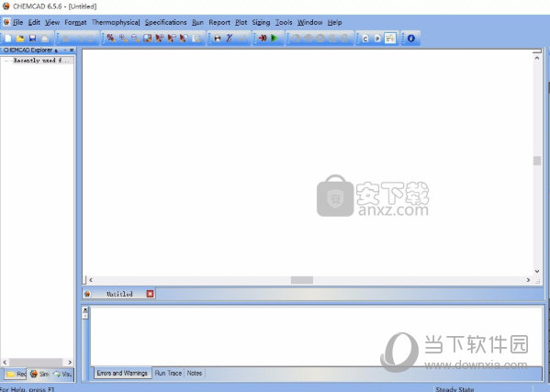Open the Sizing menu
The height and width of the screenshot is (392, 550).
[x=261, y=22]
